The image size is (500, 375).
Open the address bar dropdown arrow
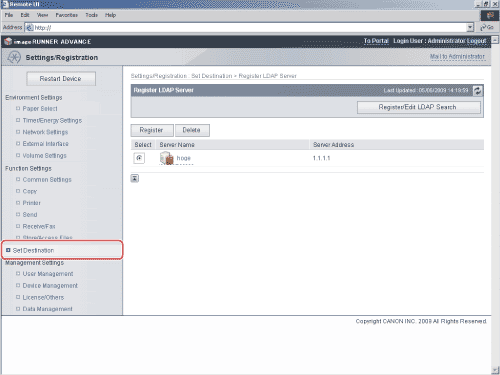470,27
